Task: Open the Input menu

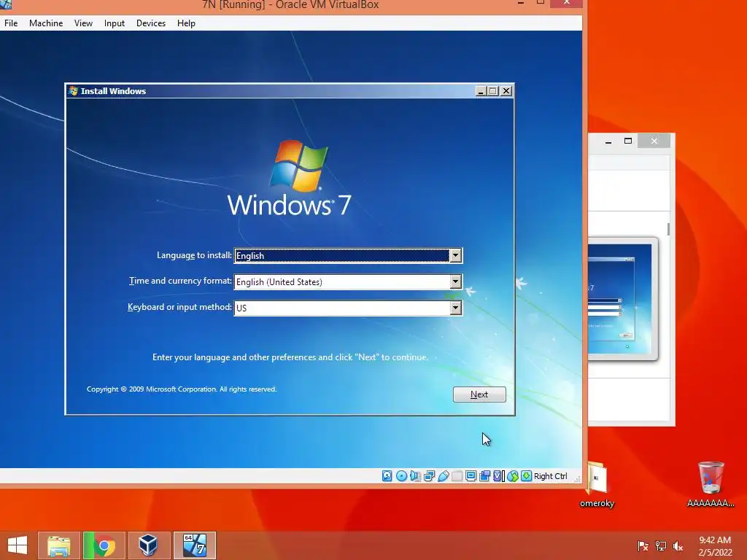Action: pyautogui.click(x=115, y=23)
